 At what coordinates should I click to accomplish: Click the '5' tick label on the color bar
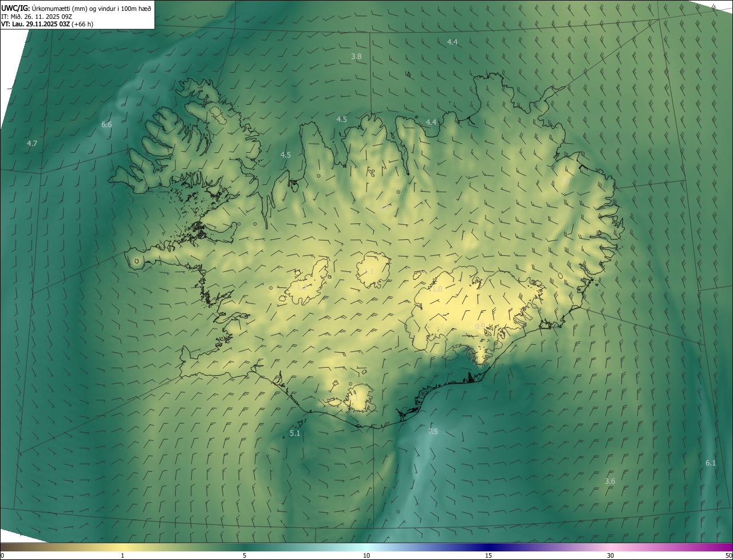pos(245,556)
